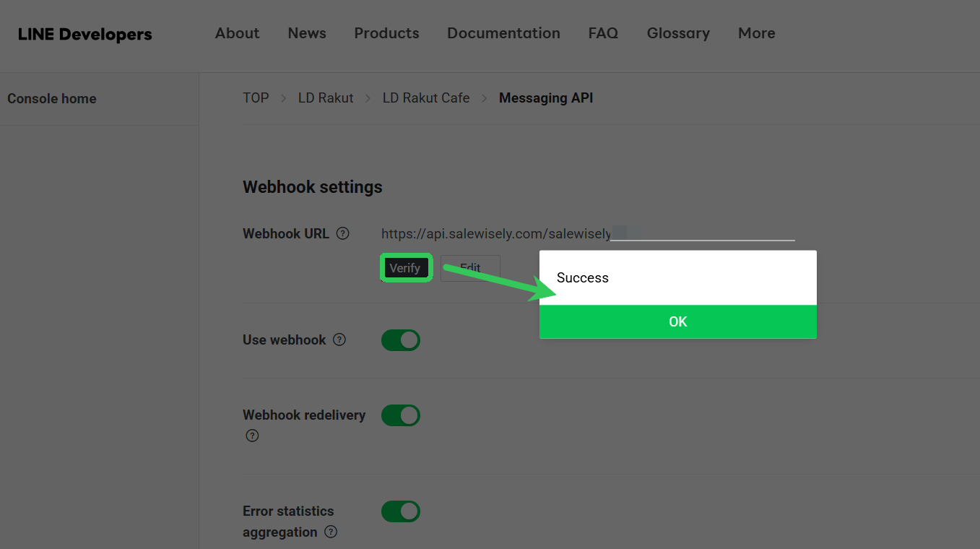Screen dimensions: 980x549
Task: Open help icon beside Use webhook
Action: pos(339,340)
